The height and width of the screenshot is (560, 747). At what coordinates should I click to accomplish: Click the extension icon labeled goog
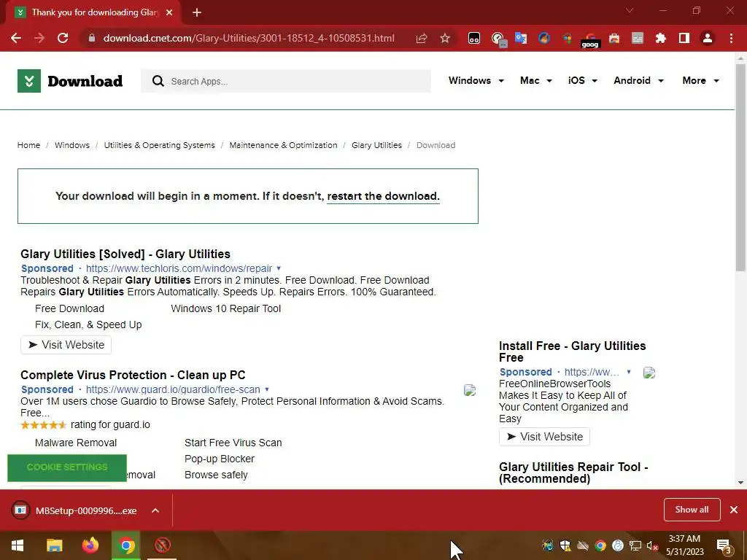pyautogui.click(x=590, y=39)
